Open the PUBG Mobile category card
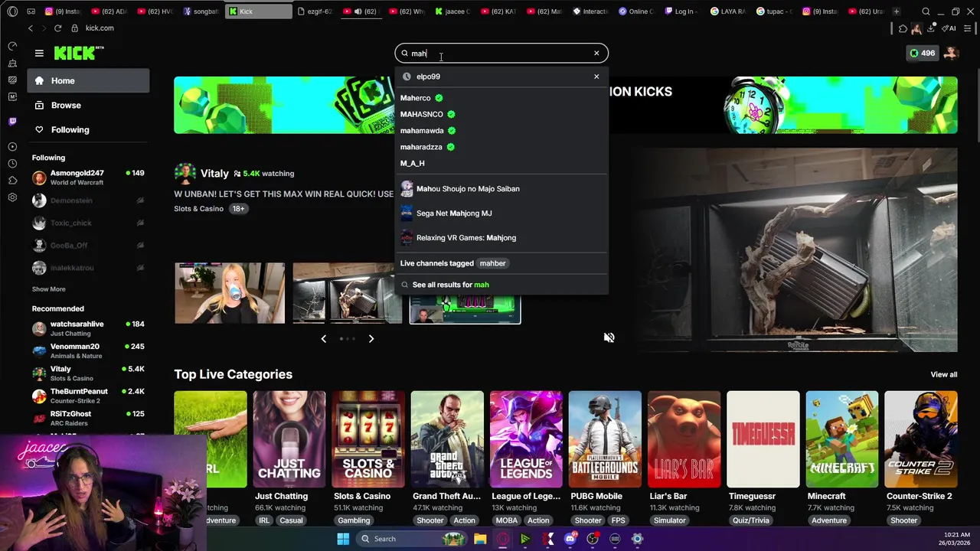The height and width of the screenshot is (551, 980). coord(605,439)
